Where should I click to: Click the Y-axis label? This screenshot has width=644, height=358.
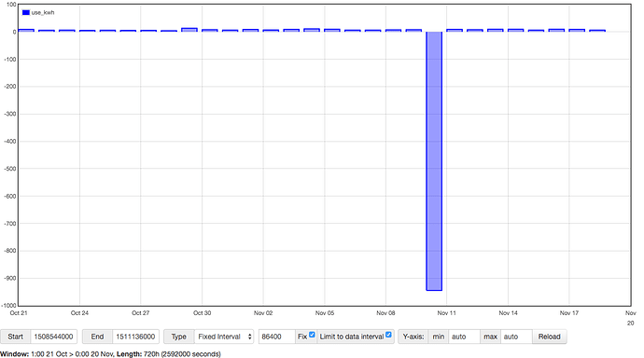pos(413,337)
